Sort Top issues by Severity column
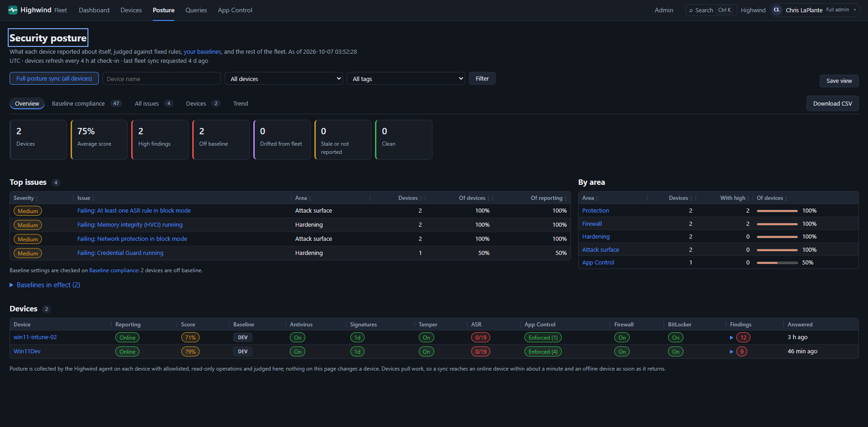The height and width of the screenshot is (427, 868). point(26,198)
